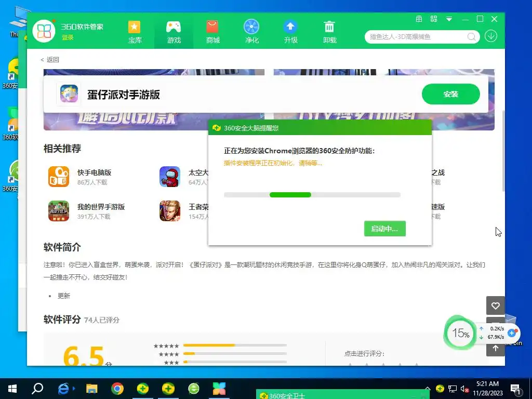Click the heart favorite button
The height and width of the screenshot is (399, 532).
pyautogui.click(x=495, y=305)
